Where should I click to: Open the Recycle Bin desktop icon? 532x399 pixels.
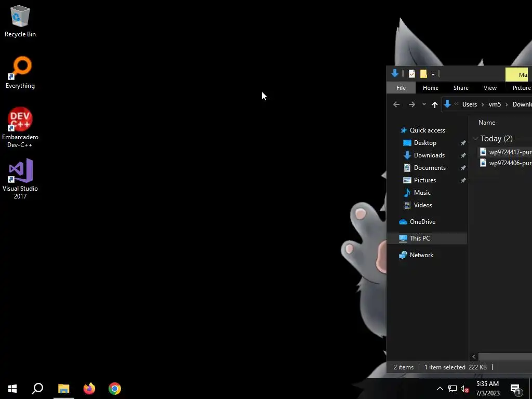click(20, 21)
